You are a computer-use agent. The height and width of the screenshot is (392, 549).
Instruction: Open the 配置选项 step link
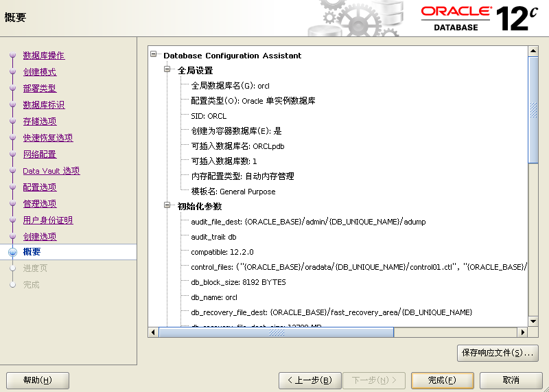40,187
